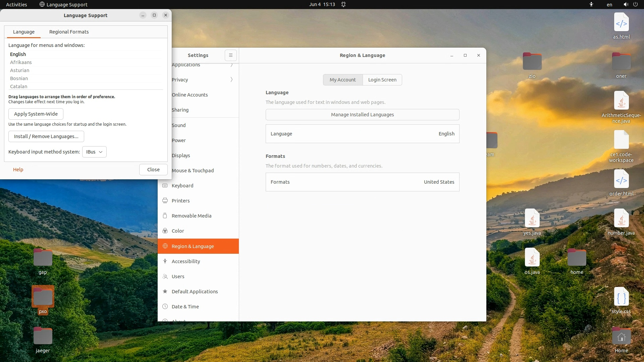Open notification bell in top bar
644x362 pixels.
point(343,4)
